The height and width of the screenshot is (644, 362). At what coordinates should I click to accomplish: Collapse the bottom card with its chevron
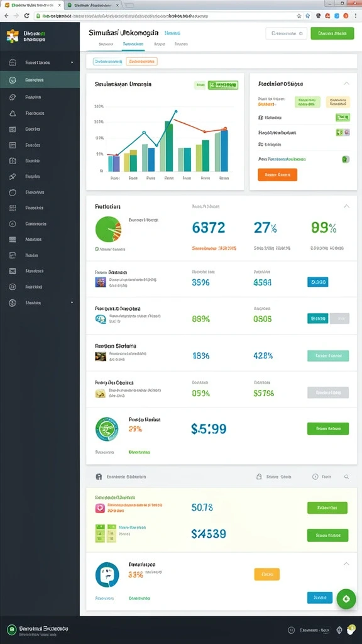[x=346, y=564]
